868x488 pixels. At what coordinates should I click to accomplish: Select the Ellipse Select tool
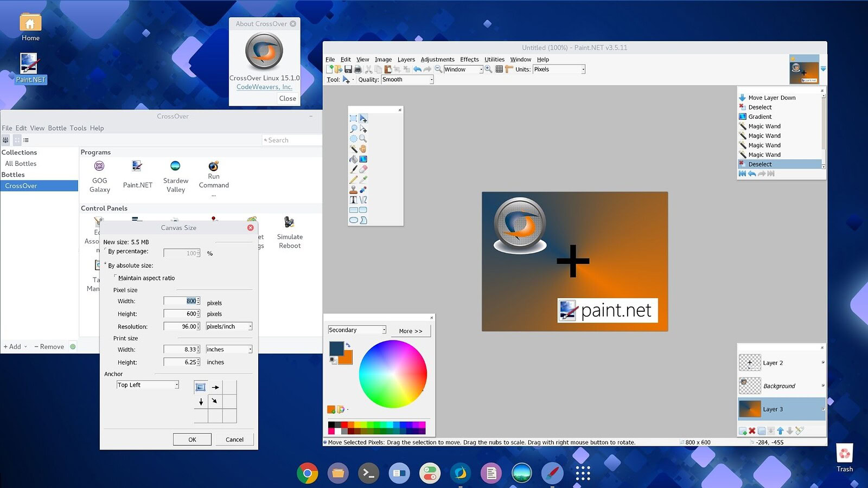pyautogui.click(x=353, y=139)
